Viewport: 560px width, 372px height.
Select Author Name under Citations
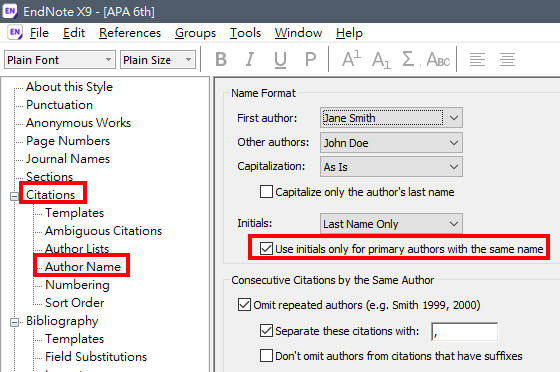83,267
